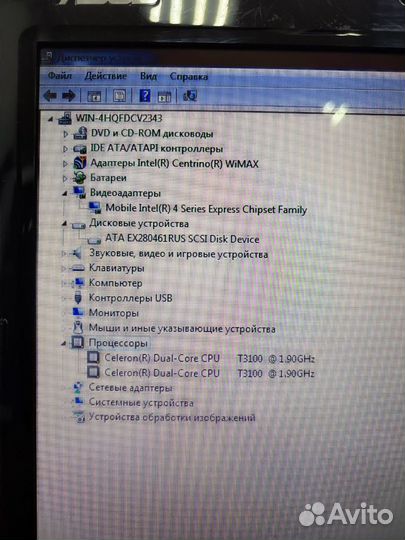Click the Клавиатуры keyboard icon
The height and width of the screenshot is (540, 405).
pyautogui.click(x=77, y=268)
